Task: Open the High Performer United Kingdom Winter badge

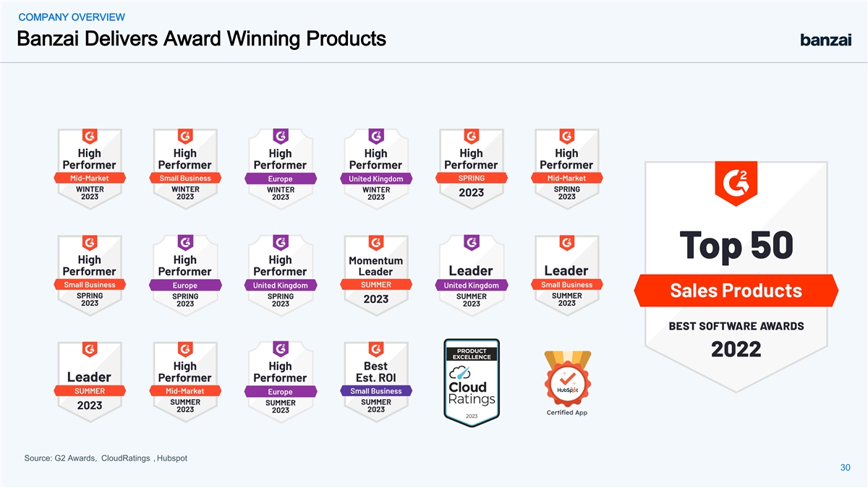Action: point(375,169)
